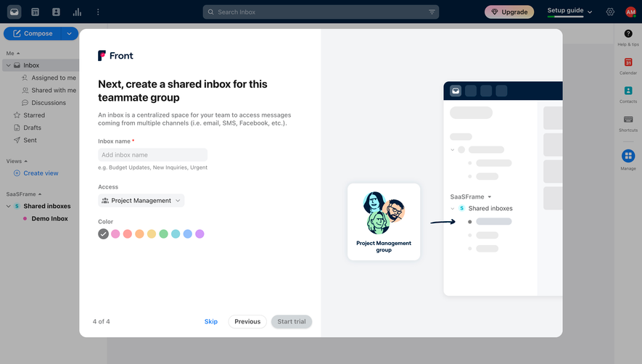This screenshot has height=364, width=642.
Task: Select the orange color swatch
Action: (139, 233)
